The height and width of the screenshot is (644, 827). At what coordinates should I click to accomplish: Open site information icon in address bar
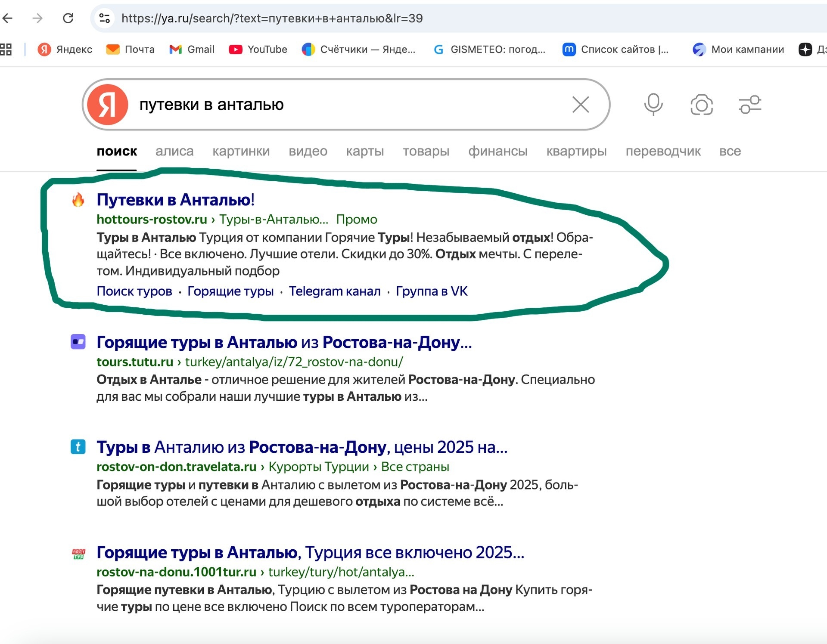105,18
